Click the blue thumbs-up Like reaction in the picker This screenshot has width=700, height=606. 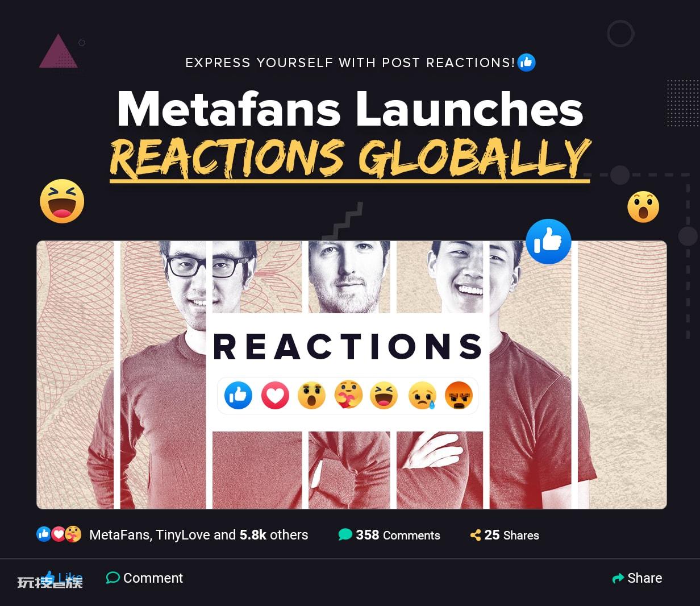point(239,395)
